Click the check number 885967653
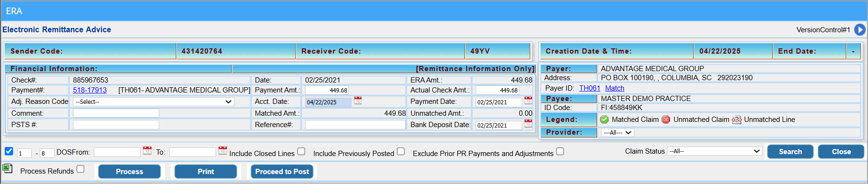Image resolution: width=868 pixels, height=184 pixels. point(90,80)
